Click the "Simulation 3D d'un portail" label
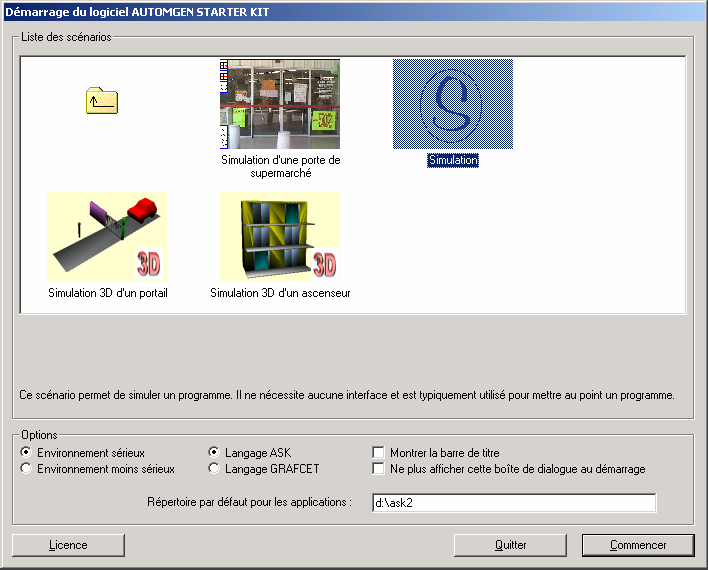This screenshot has height=570, width=708. (108, 293)
